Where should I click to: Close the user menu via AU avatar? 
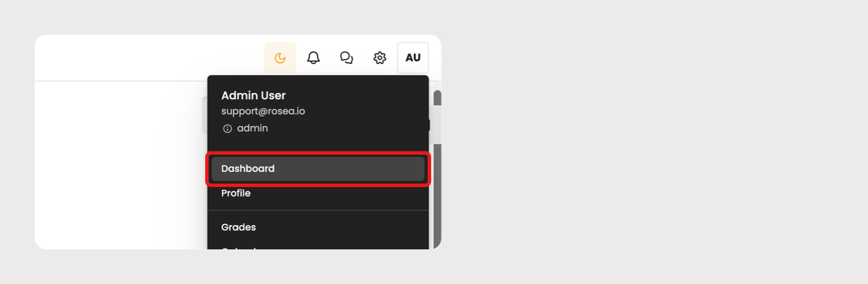pos(413,58)
